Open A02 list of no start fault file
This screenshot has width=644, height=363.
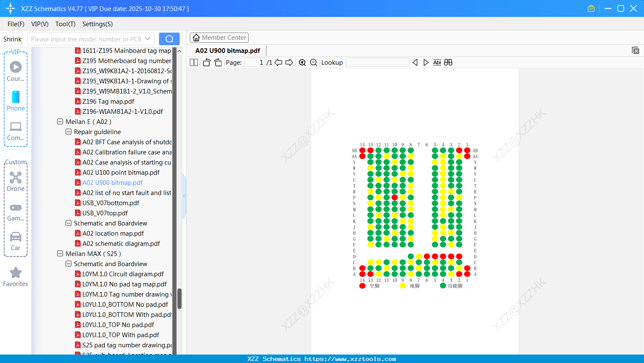[123, 193]
